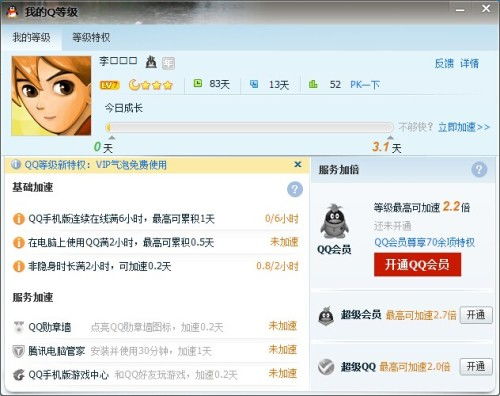Switch to the 我的等级 tab
The width and height of the screenshot is (500, 396).
tap(31, 37)
